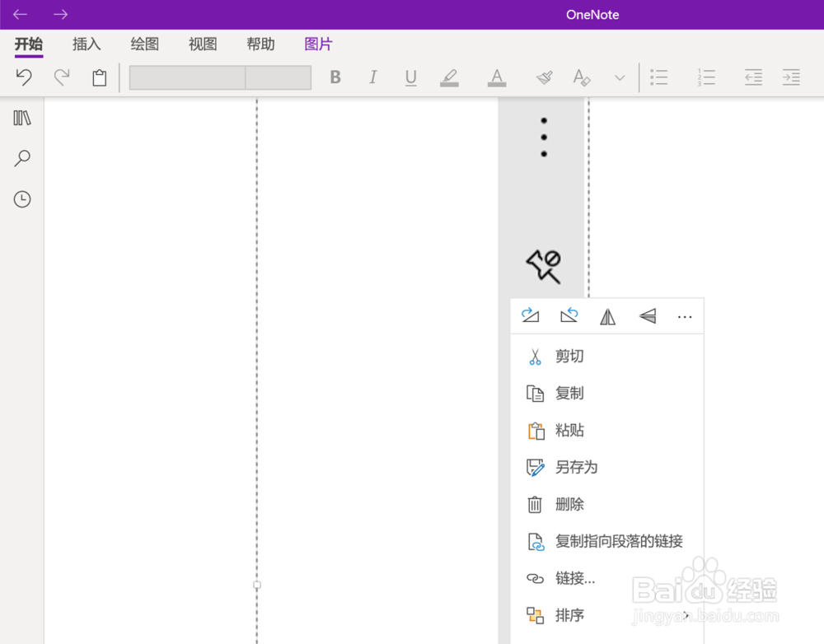Click the unpin icon in the image
Screen dimensions: 824x644
pyautogui.click(x=544, y=267)
